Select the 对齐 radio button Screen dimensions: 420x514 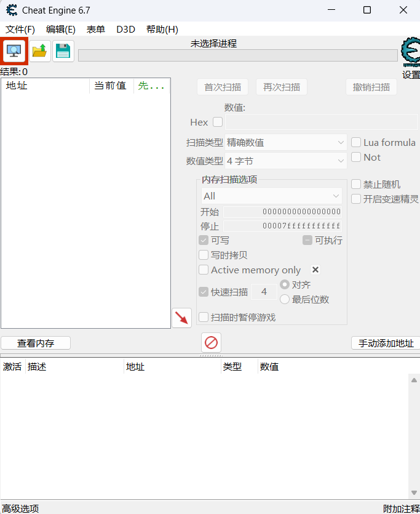[285, 284]
